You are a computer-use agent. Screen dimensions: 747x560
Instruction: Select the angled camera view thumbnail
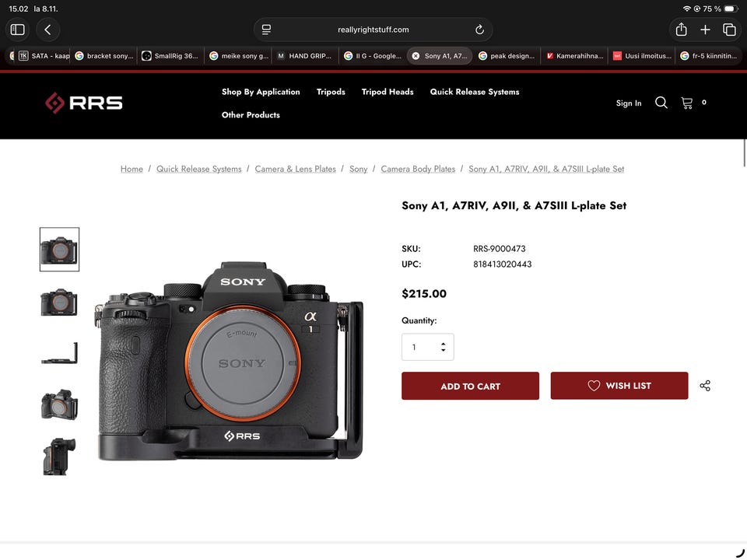[x=60, y=404]
